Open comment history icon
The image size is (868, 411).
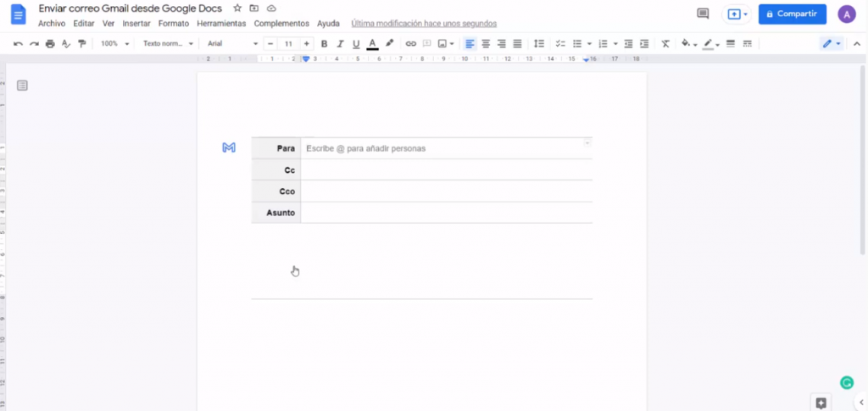(x=702, y=14)
